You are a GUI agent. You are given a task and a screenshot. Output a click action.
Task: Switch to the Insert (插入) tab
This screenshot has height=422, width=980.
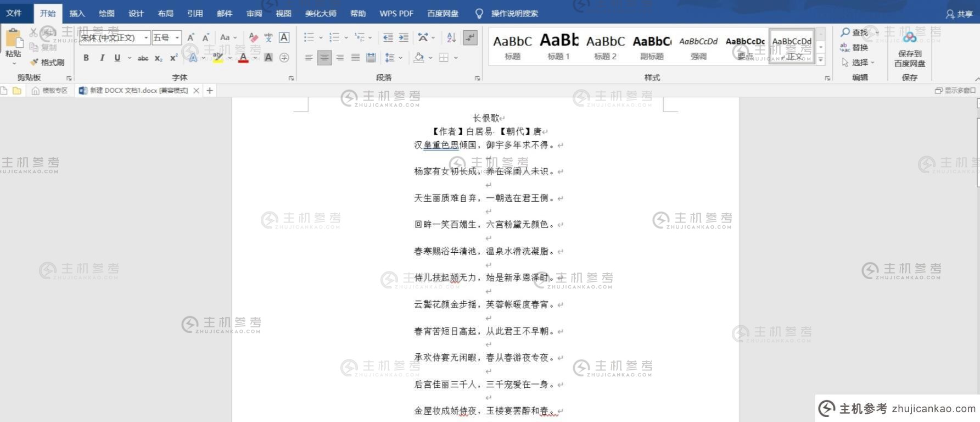[77, 13]
